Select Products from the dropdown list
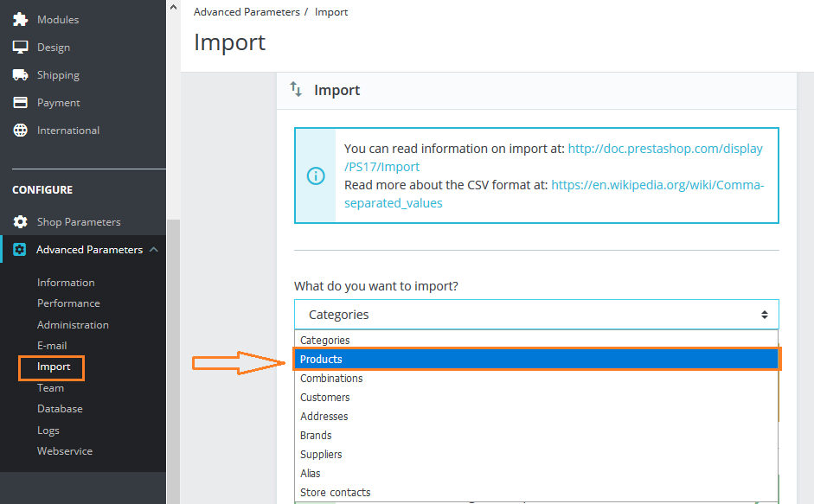This screenshot has width=814, height=504. [x=536, y=360]
